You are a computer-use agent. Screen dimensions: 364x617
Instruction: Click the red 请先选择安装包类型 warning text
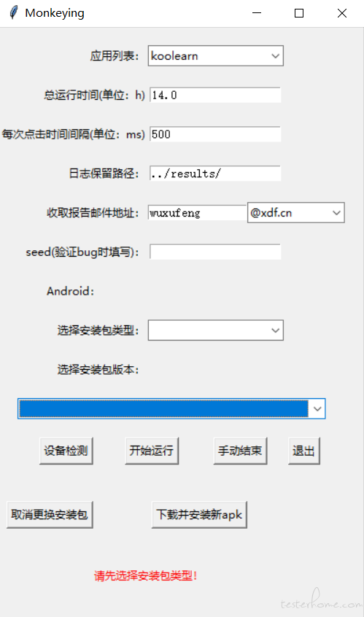pos(146,576)
